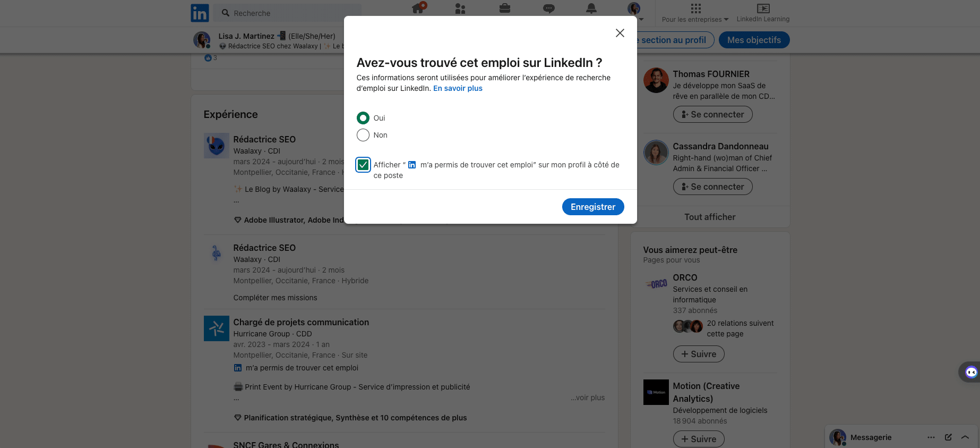Open Cassandra Dandonneau's profile photo
Image resolution: width=980 pixels, height=448 pixels.
point(656,153)
